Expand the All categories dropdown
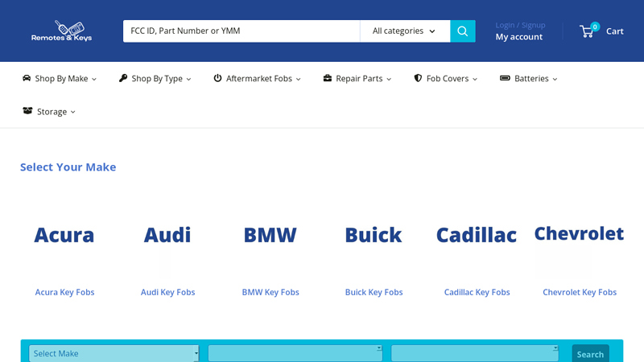 click(x=404, y=31)
